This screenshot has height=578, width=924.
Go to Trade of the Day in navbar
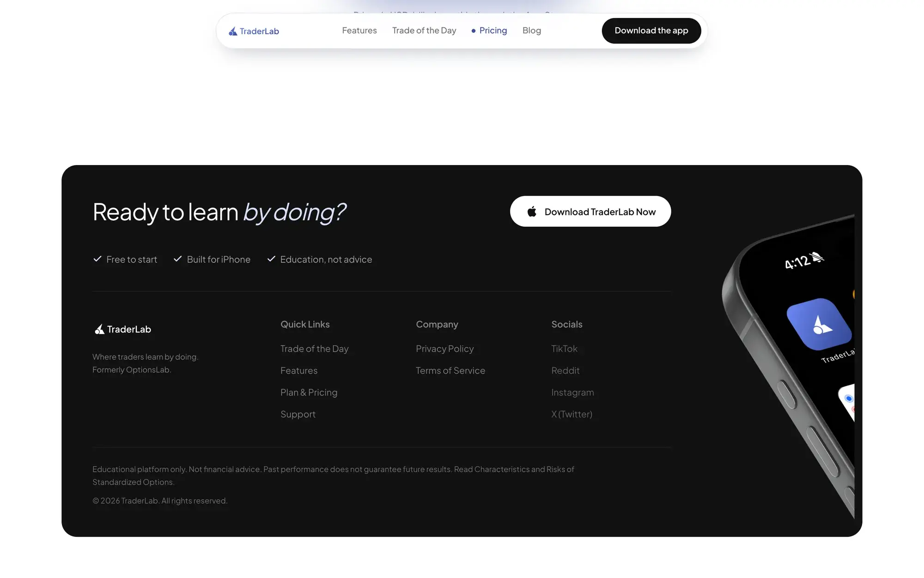(x=424, y=31)
